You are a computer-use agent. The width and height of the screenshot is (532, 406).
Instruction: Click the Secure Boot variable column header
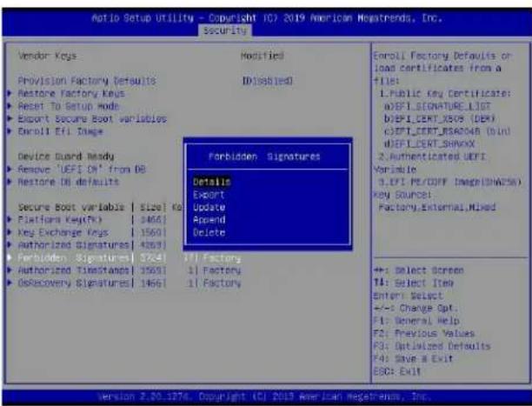(71, 207)
